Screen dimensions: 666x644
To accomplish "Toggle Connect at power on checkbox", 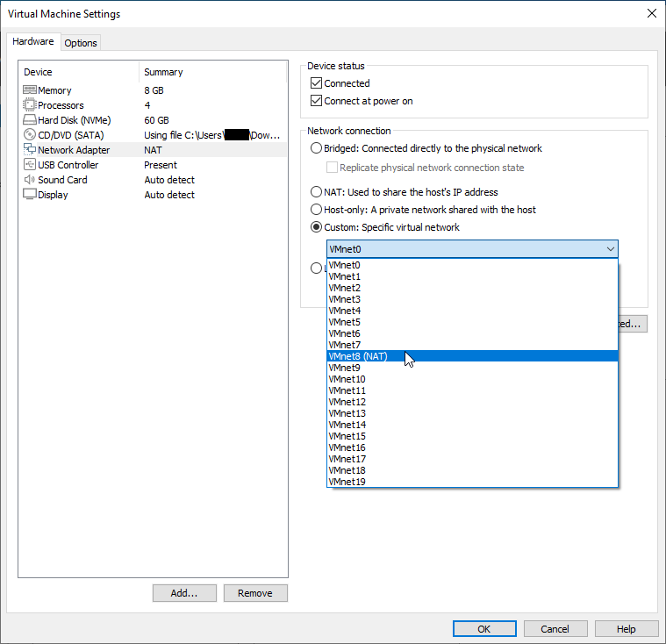I will tap(316, 101).
